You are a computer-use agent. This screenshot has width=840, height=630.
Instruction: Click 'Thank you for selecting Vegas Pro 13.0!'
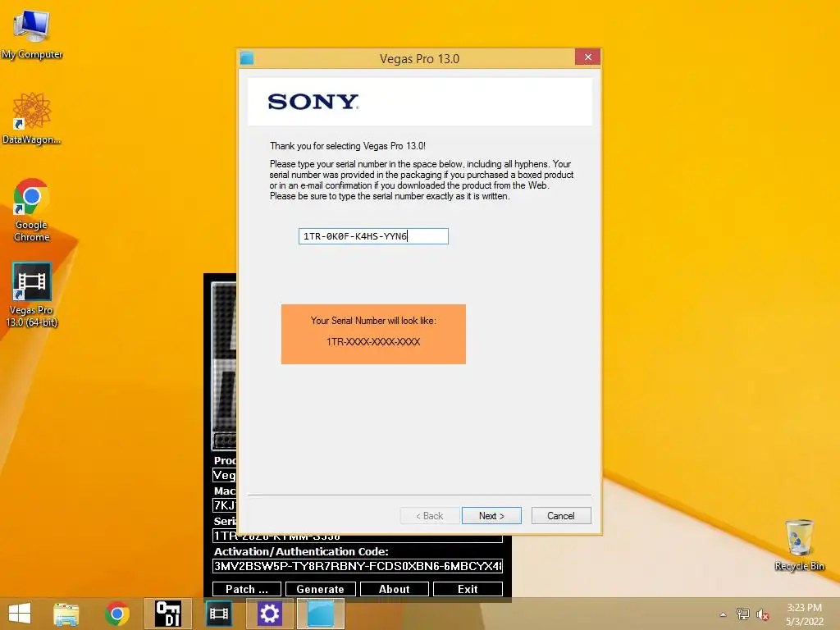(348, 146)
